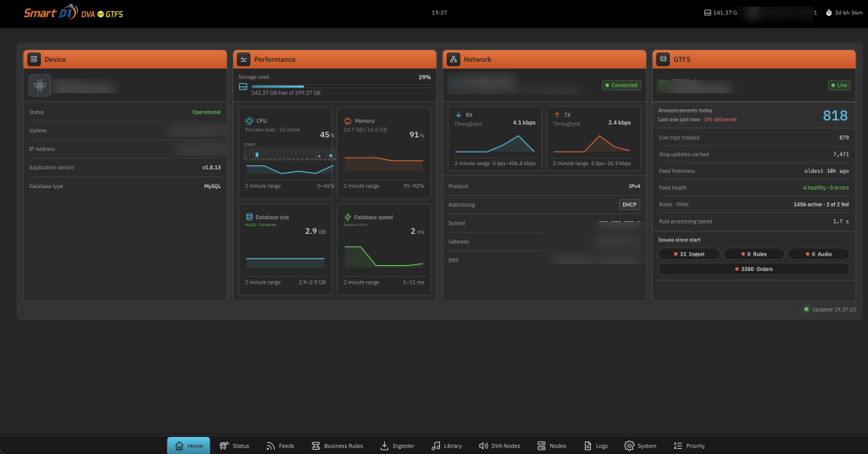
Task: Click the announcements count 818
Action: pos(835,115)
